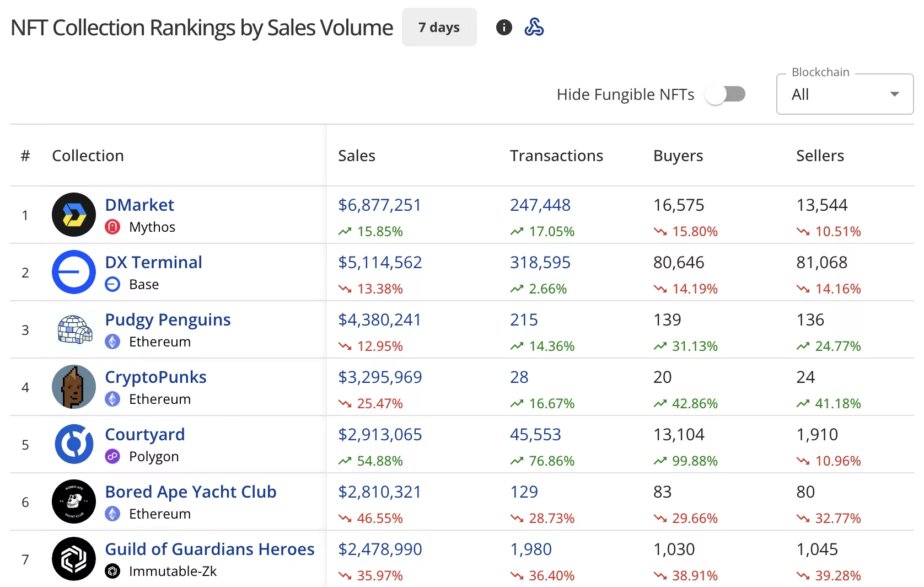This screenshot has height=587, width=924.
Task: Click the API link icon in the header
Action: point(534,26)
